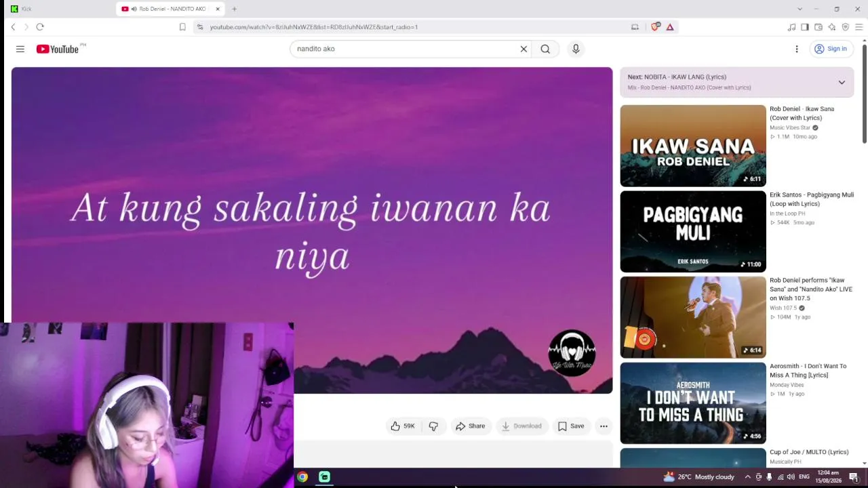Go back in browser history

pos(13,27)
